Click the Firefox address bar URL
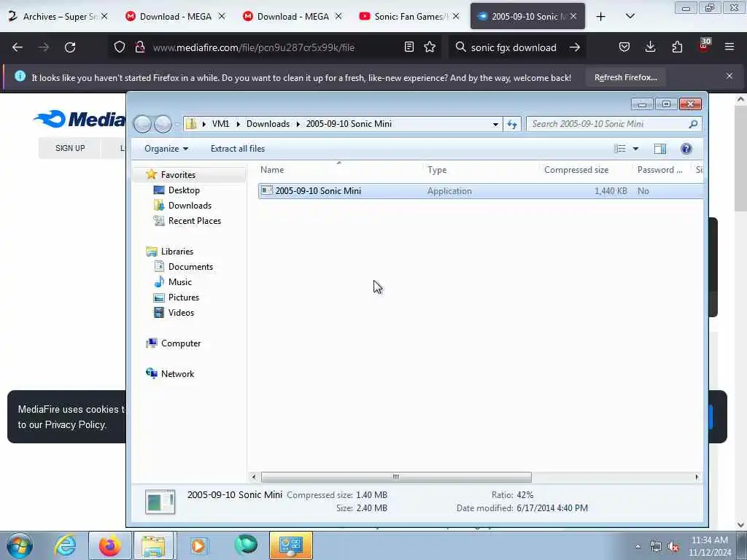The image size is (747, 560). click(x=254, y=47)
